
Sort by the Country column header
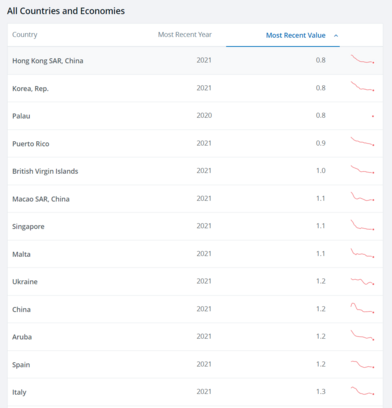point(25,35)
